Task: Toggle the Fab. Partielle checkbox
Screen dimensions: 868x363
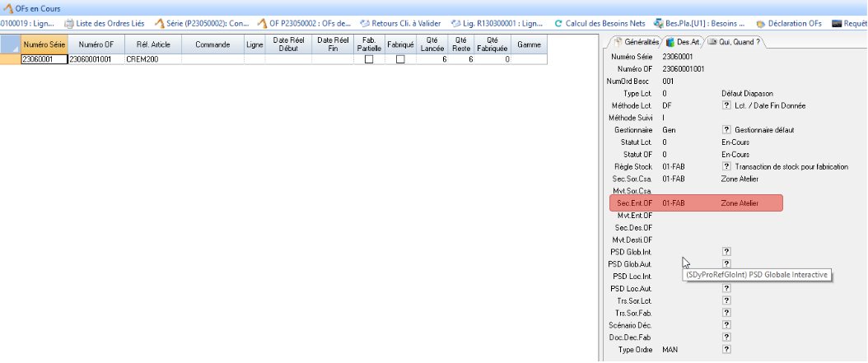Action: (369, 59)
